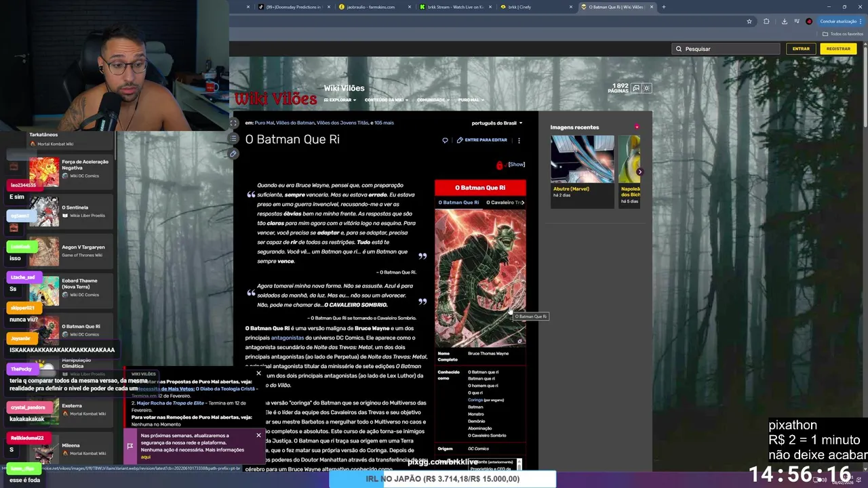Open the Batman Que Ri infobox image
The image size is (868, 488).
tap(480, 278)
